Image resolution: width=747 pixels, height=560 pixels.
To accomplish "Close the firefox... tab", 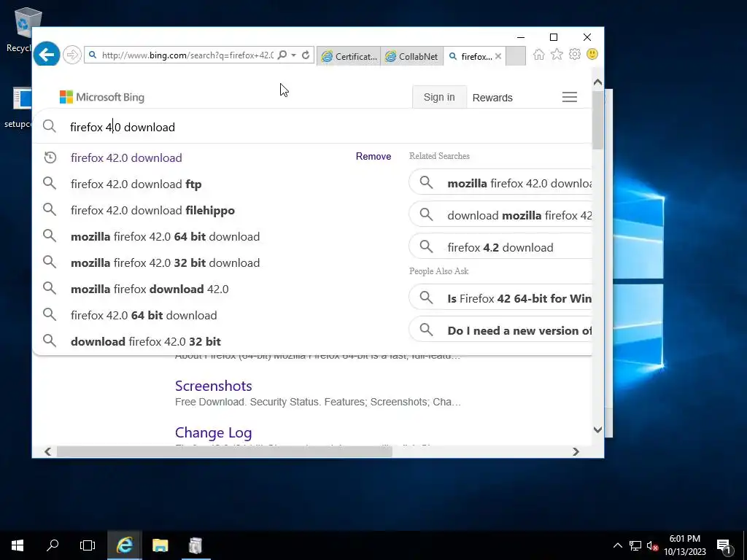I will 498,56.
